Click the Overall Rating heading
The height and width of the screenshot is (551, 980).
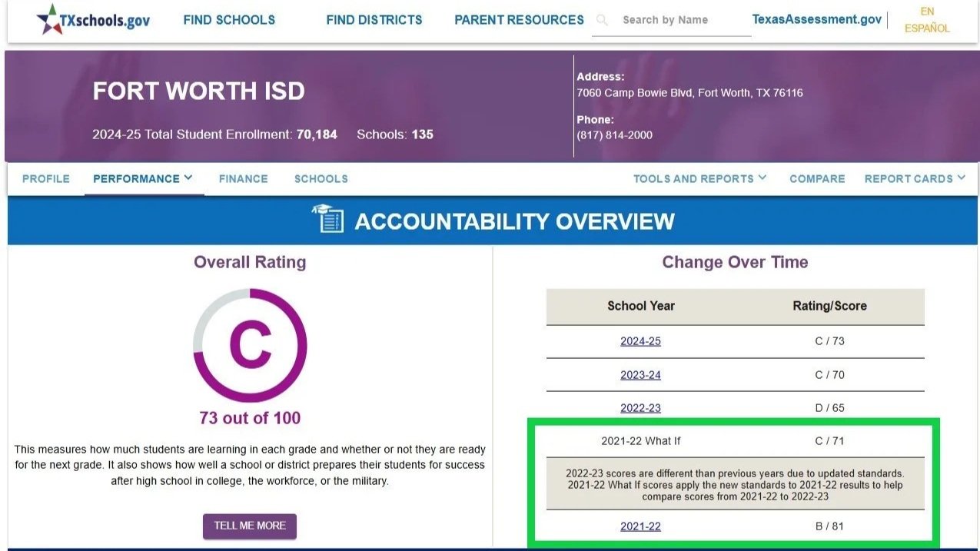[250, 262]
